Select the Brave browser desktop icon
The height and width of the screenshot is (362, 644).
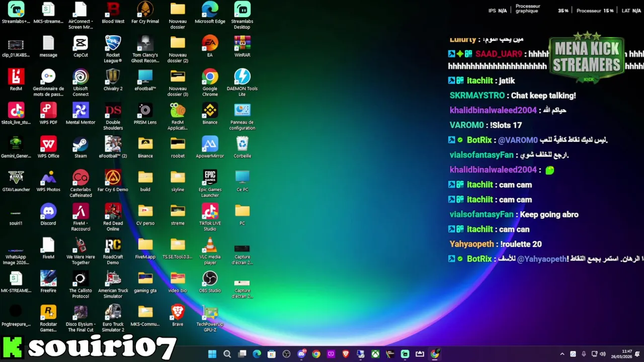point(178,316)
